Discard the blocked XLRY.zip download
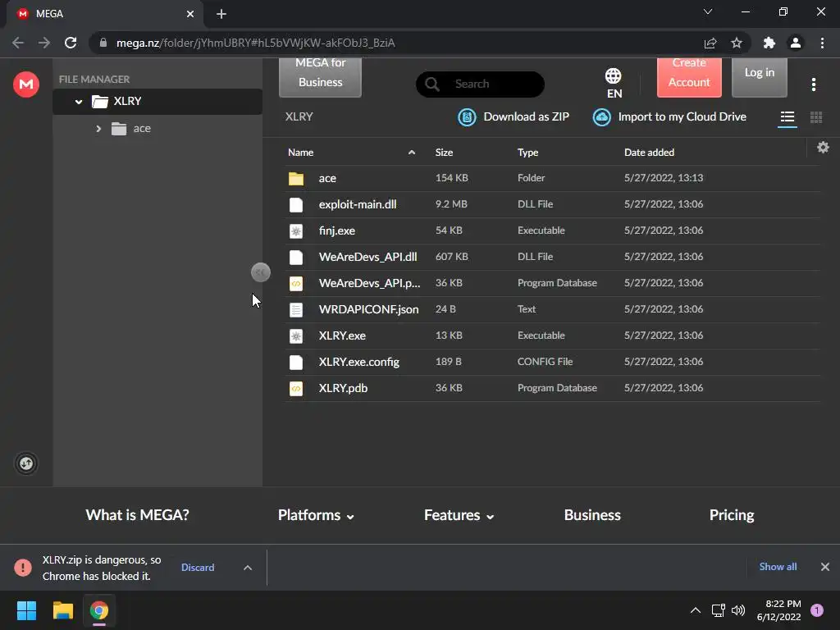 pyautogui.click(x=198, y=568)
